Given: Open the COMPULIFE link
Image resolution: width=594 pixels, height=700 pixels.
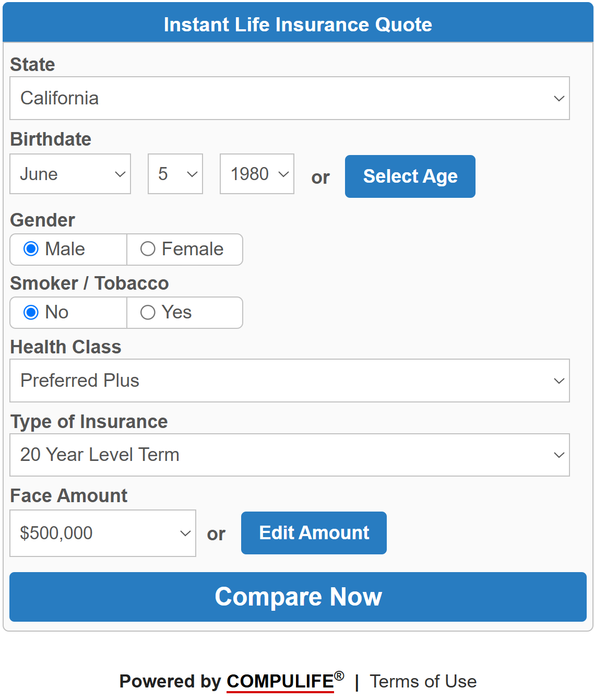Looking at the screenshot, I should (280, 682).
